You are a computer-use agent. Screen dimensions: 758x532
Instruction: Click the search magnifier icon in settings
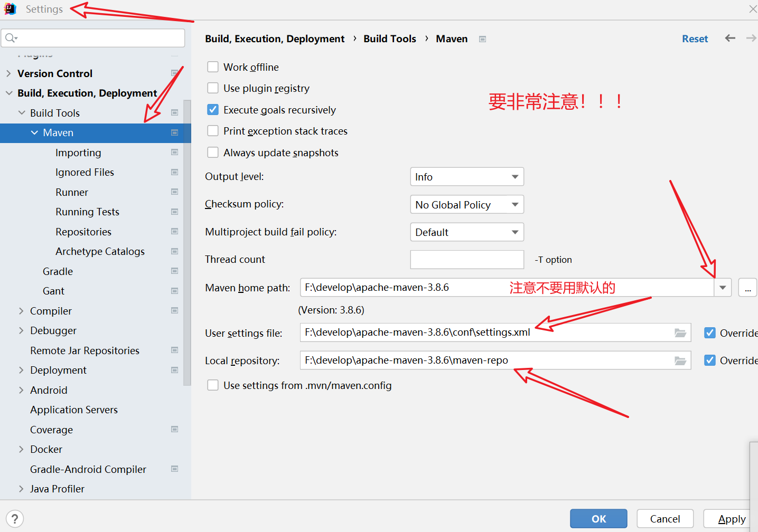click(x=11, y=38)
